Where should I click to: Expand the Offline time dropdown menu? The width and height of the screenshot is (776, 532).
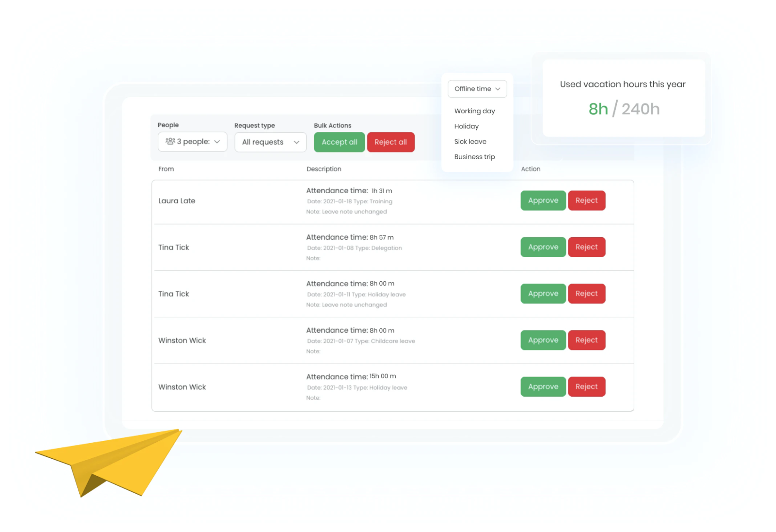476,89
